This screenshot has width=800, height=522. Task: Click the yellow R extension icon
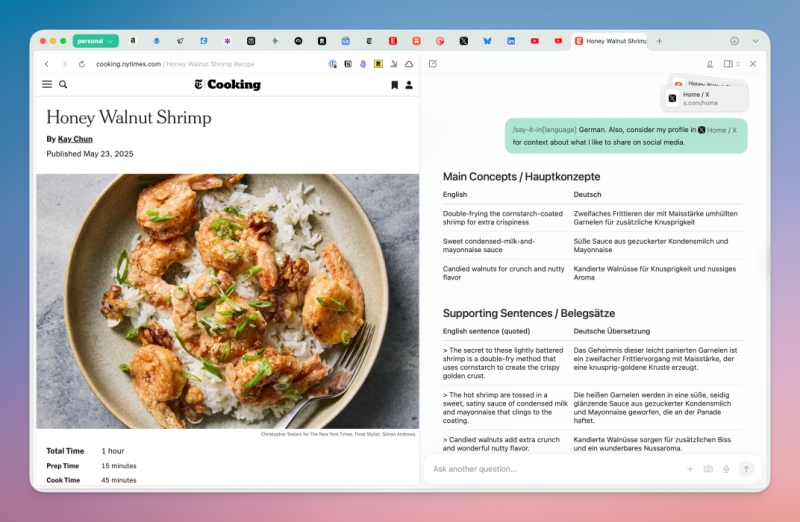point(378,64)
